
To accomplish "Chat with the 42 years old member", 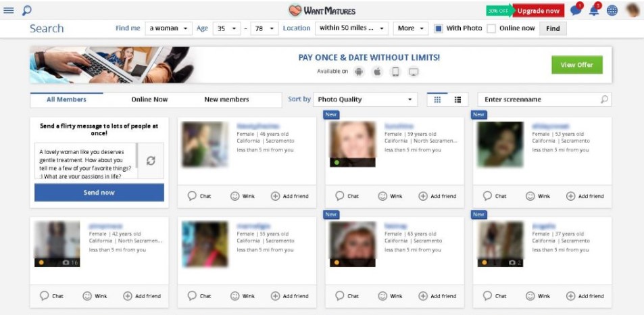I will pyautogui.click(x=52, y=295).
